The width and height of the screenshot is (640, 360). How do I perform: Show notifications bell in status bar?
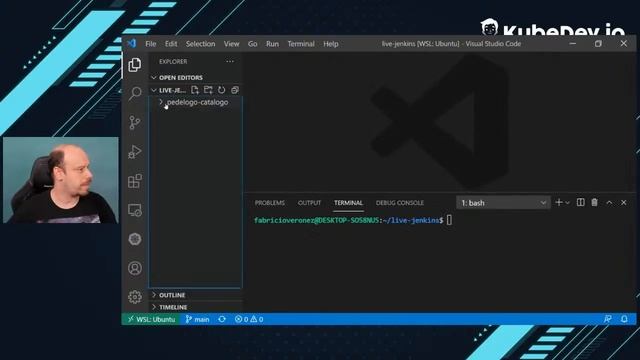tap(624, 319)
